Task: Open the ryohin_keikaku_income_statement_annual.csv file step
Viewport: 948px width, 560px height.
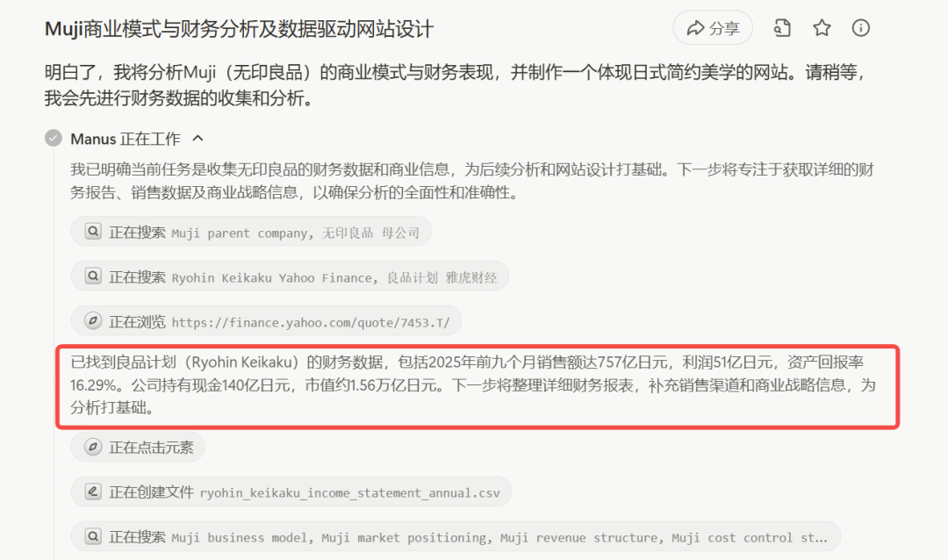Action: [291, 492]
